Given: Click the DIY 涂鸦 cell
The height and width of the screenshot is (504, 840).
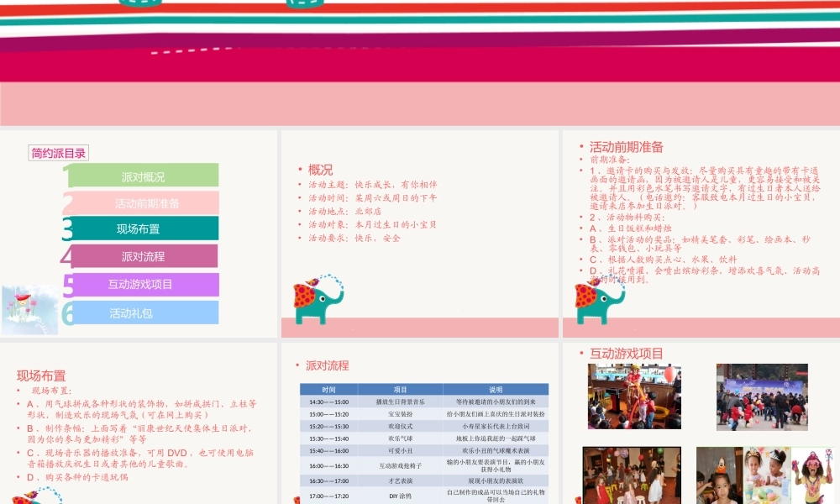Looking at the screenshot, I should click(400, 496).
